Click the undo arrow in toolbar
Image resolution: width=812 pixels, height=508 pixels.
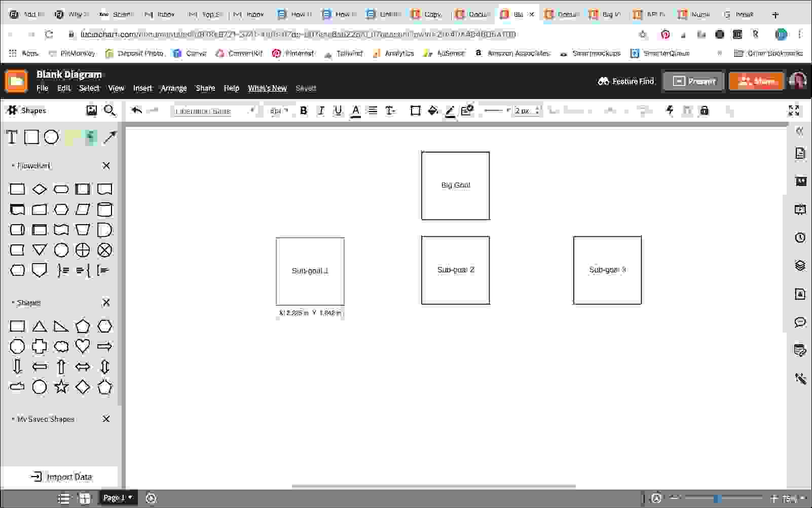point(136,111)
